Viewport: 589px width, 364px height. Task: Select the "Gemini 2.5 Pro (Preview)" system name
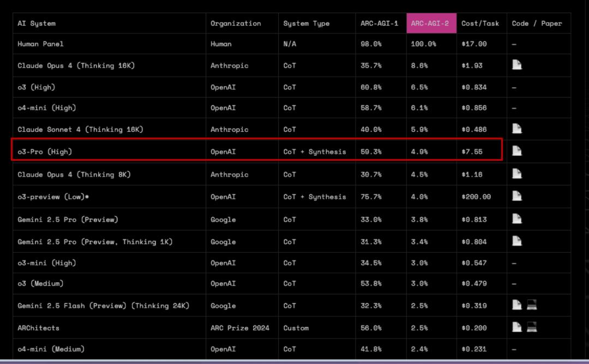(x=68, y=220)
